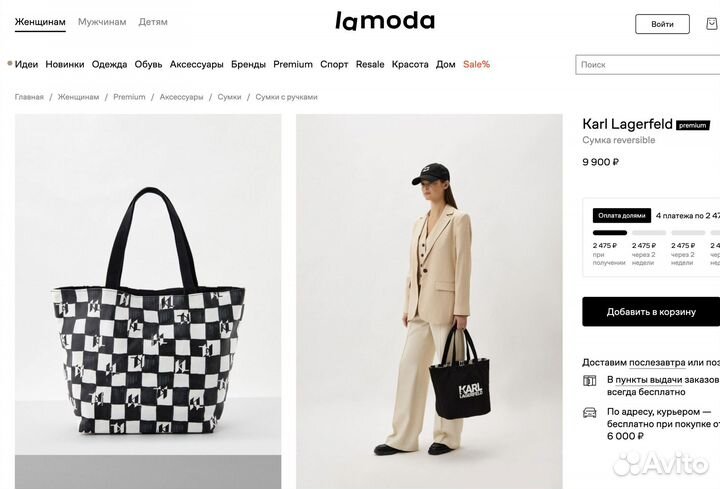
Task: Open the Аксессуары menu
Action: (197, 65)
